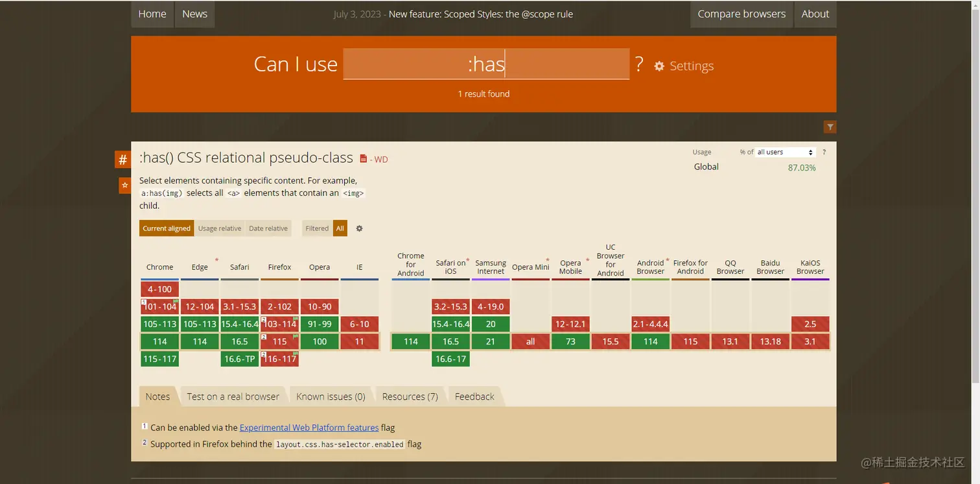980x484 pixels.
Task: Select the Current aligned view
Action: click(x=167, y=228)
